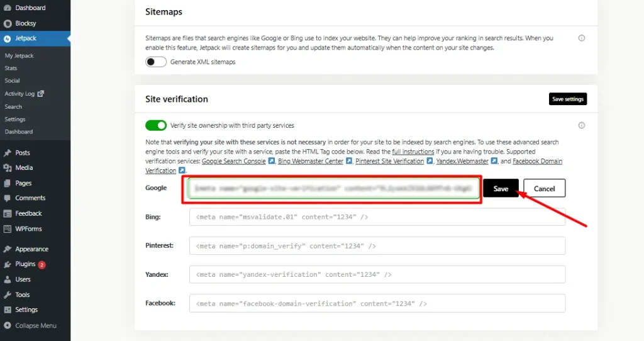The image size is (644, 341).
Task: Focus the Yandex verification input field
Action: coord(377,274)
